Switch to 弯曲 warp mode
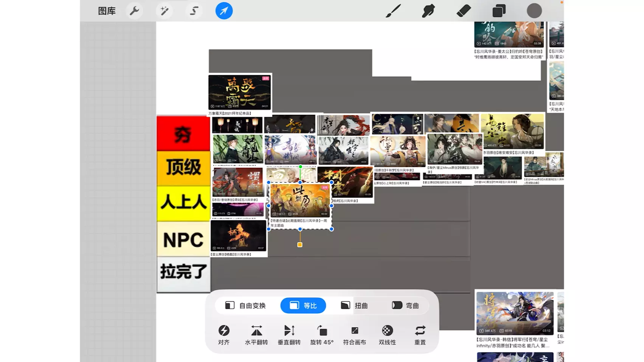The image size is (644, 362). tap(405, 305)
